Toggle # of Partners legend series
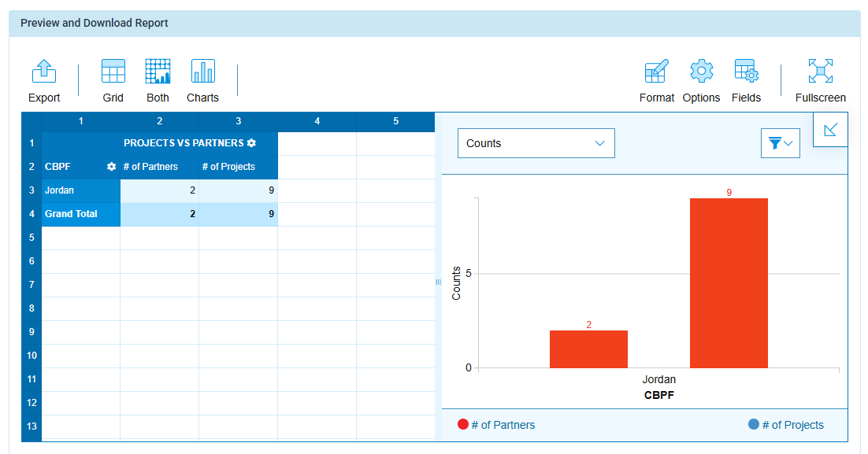Image resolution: width=868 pixels, height=454 pixels. click(x=496, y=425)
